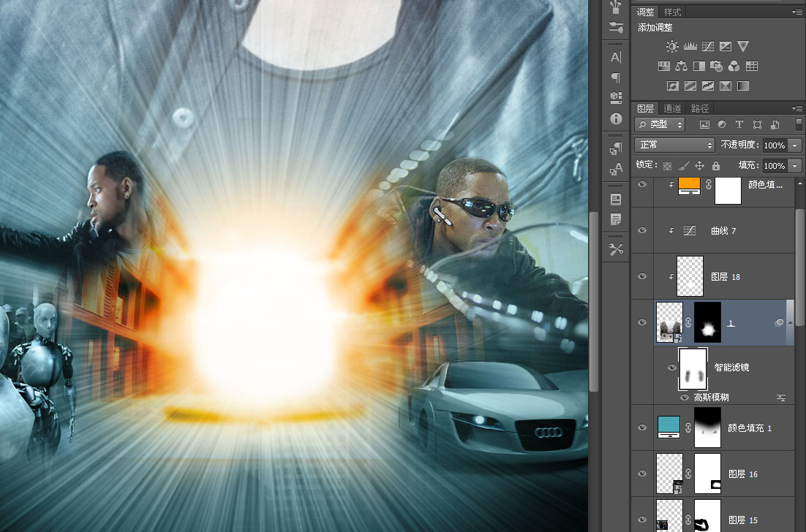Add a Threshold adjustment
806x532 pixels.
click(708, 86)
